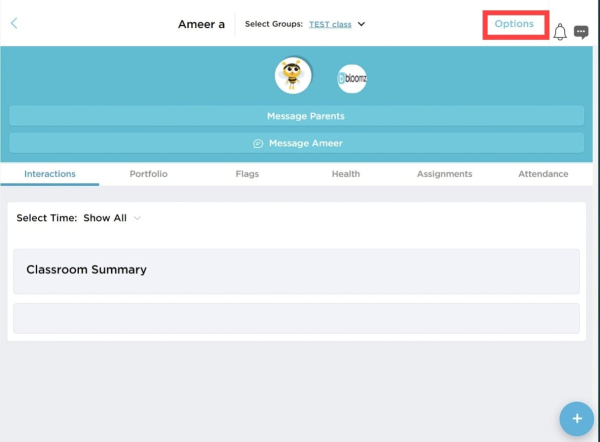Open the Show All time dropdown

pyautogui.click(x=111, y=218)
